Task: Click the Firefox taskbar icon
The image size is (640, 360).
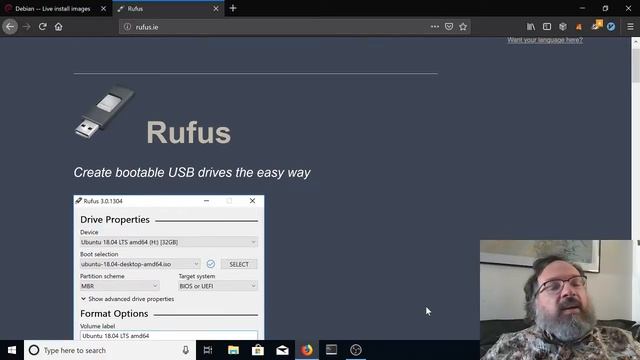Action: (x=307, y=350)
